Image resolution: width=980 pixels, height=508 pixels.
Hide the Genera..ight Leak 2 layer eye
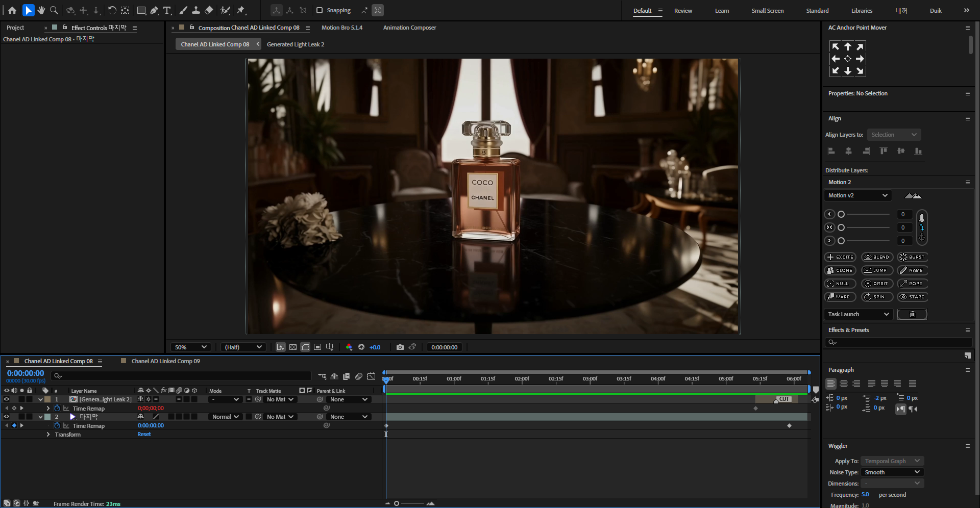(7, 399)
